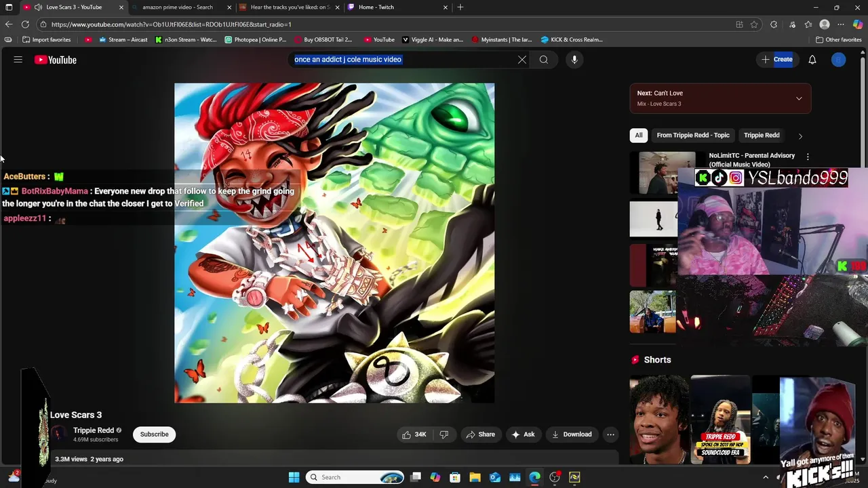Screen dimensions: 868x488
Task: Select From Trippie Redd - Topic chip
Action: (693, 135)
